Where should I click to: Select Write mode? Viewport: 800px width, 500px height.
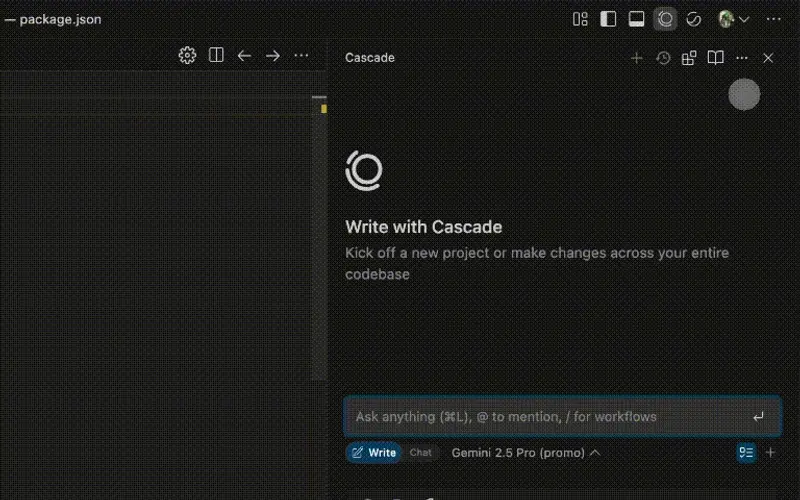tap(374, 453)
